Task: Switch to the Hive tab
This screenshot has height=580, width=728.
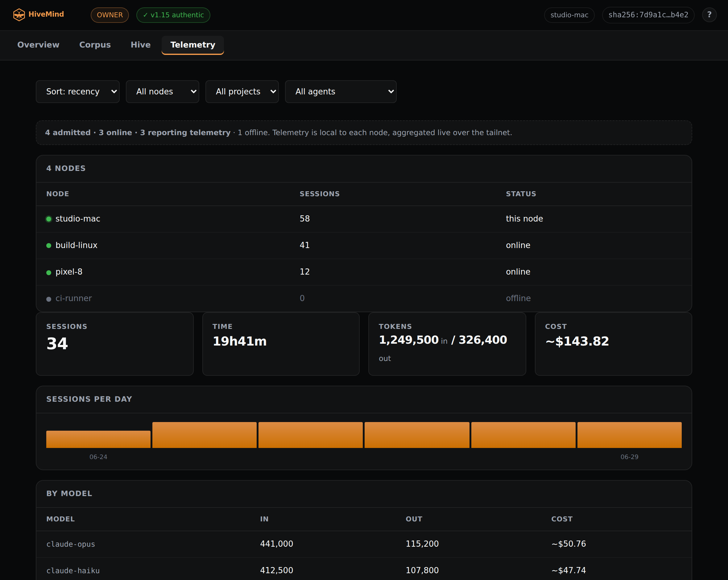Action: pos(140,45)
